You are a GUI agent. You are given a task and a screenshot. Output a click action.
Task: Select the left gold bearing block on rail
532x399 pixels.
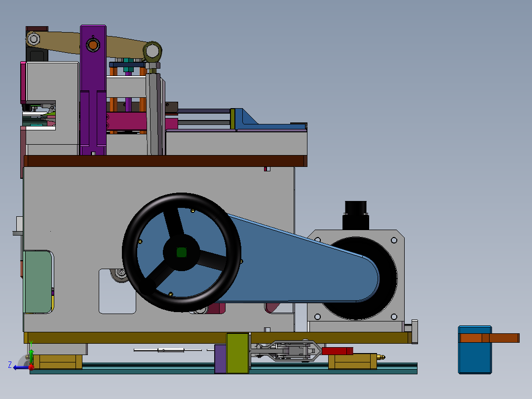[x=58, y=362]
